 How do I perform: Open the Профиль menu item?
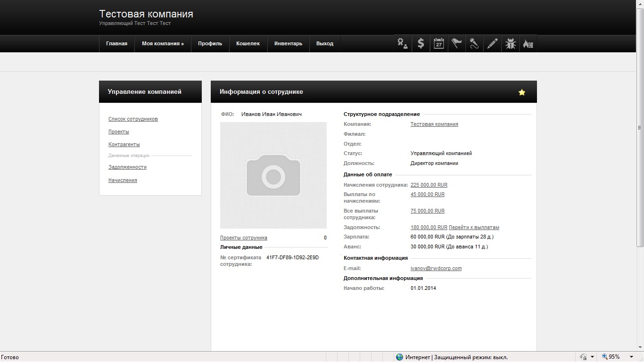[210, 43]
